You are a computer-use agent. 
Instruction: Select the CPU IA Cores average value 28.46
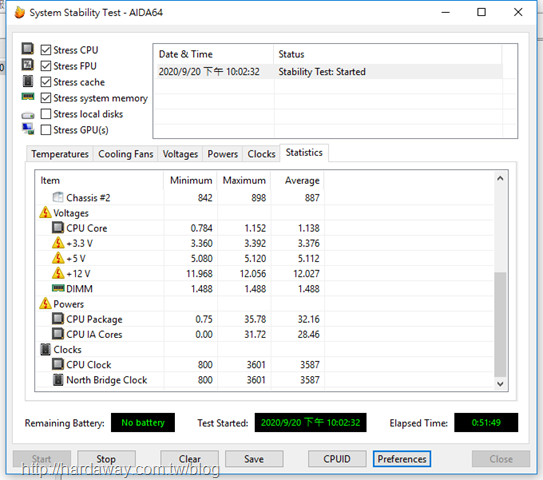pyautogui.click(x=309, y=334)
